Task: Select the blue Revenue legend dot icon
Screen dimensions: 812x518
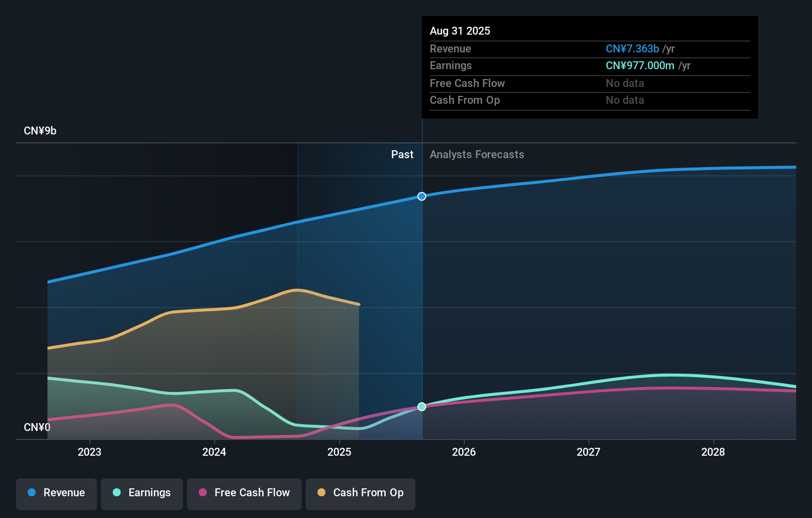Action: pyautogui.click(x=32, y=493)
